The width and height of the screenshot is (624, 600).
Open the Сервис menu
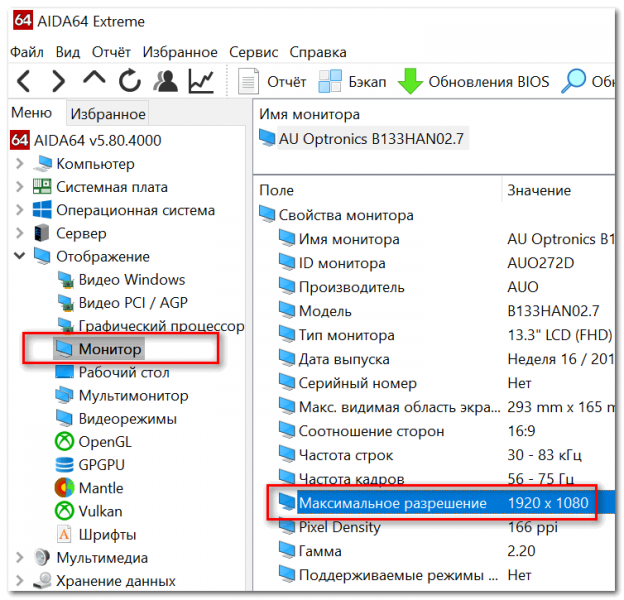click(253, 52)
